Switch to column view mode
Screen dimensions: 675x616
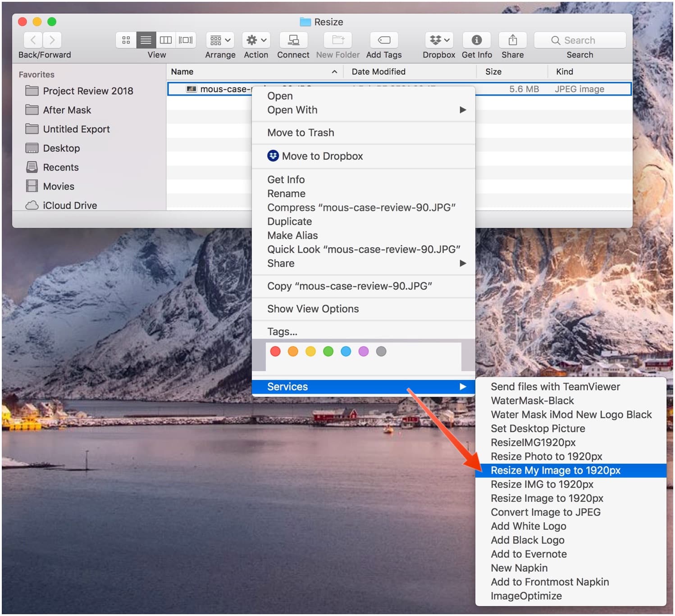tap(165, 40)
